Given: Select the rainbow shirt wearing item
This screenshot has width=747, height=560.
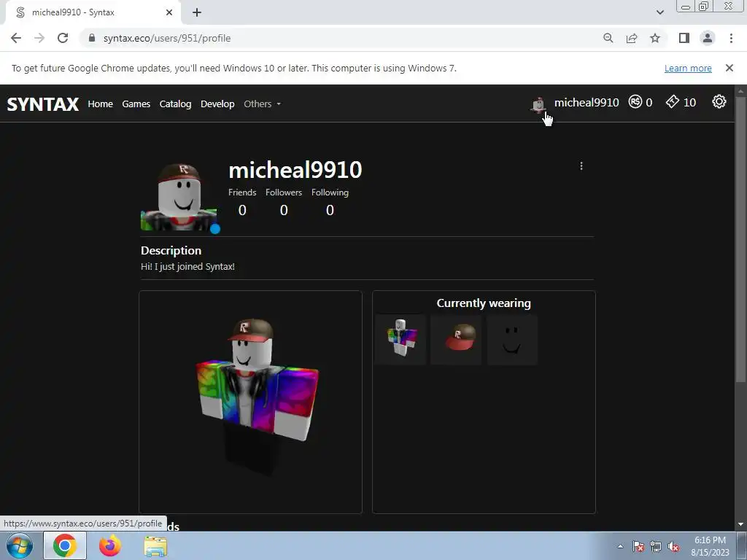Looking at the screenshot, I should click(x=400, y=339).
